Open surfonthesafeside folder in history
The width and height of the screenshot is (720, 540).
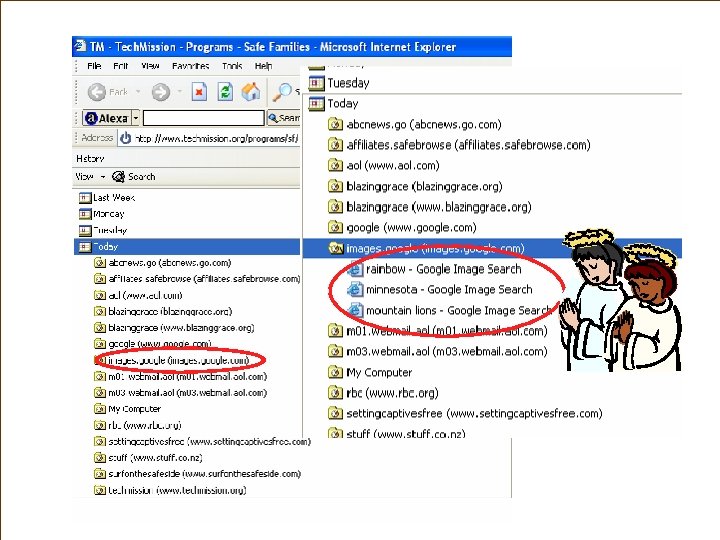coord(197,474)
